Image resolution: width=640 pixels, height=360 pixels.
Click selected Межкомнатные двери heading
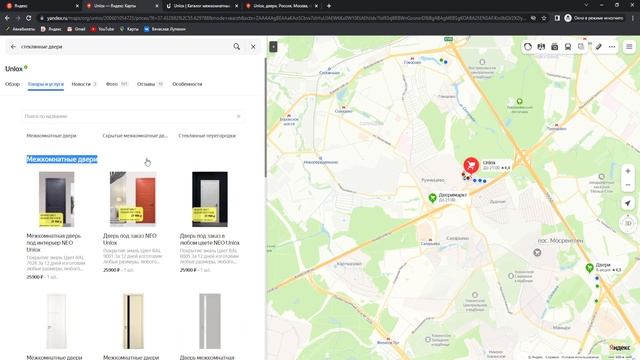tap(62, 159)
